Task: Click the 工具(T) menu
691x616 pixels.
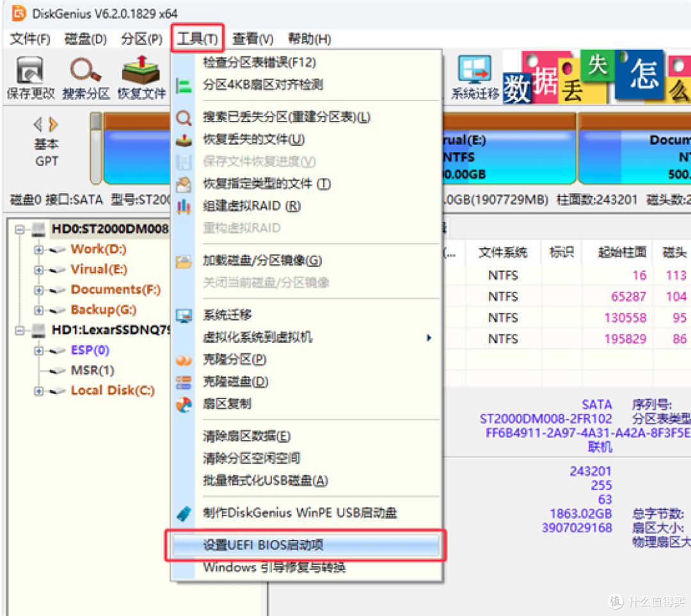Action: 198,39
